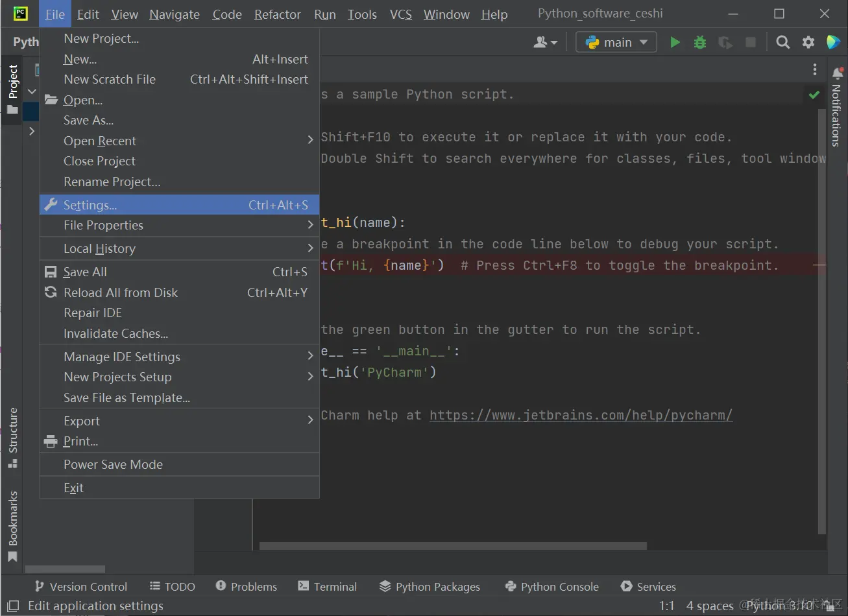
Task: Expand the File Properties submenu
Action: pos(180,225)
